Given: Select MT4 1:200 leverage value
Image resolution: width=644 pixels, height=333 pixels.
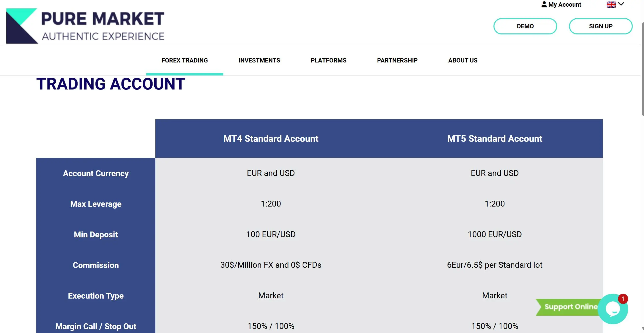Looking at the screenshot, I should pyautogui.click(x=271, y=204).
